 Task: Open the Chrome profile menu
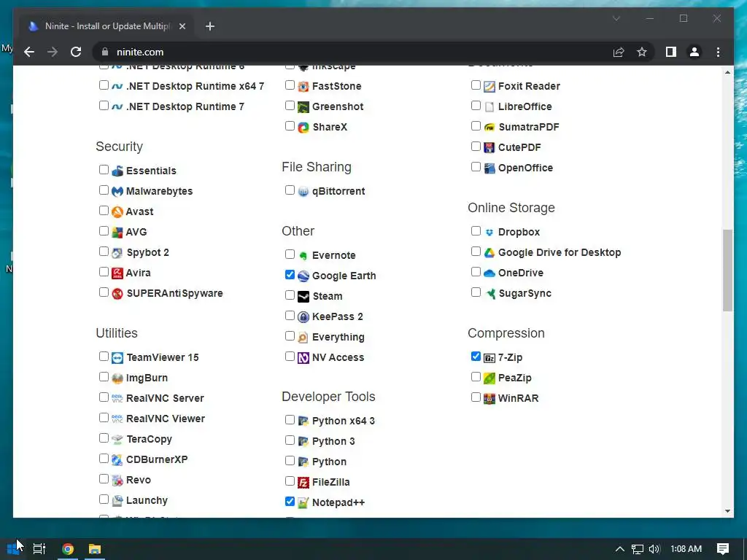(694, 52)
